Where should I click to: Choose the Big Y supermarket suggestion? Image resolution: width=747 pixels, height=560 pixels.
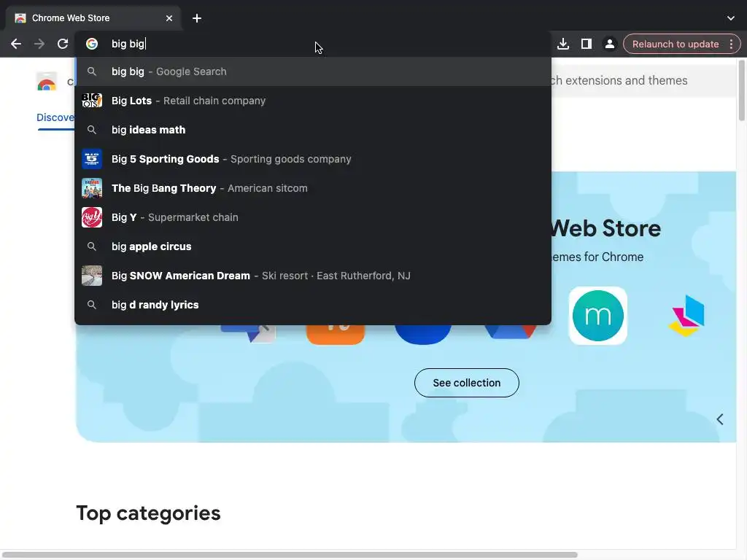coord(313,217)
